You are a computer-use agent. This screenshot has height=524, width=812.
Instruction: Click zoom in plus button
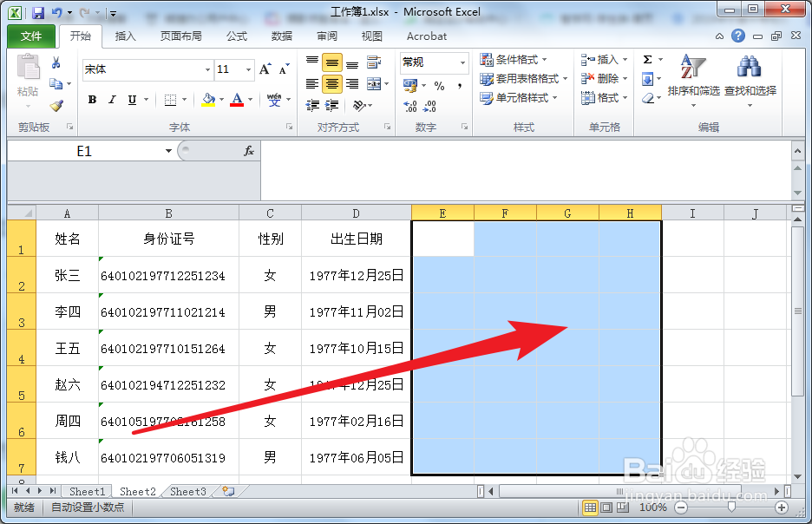[x=782, y=508]
